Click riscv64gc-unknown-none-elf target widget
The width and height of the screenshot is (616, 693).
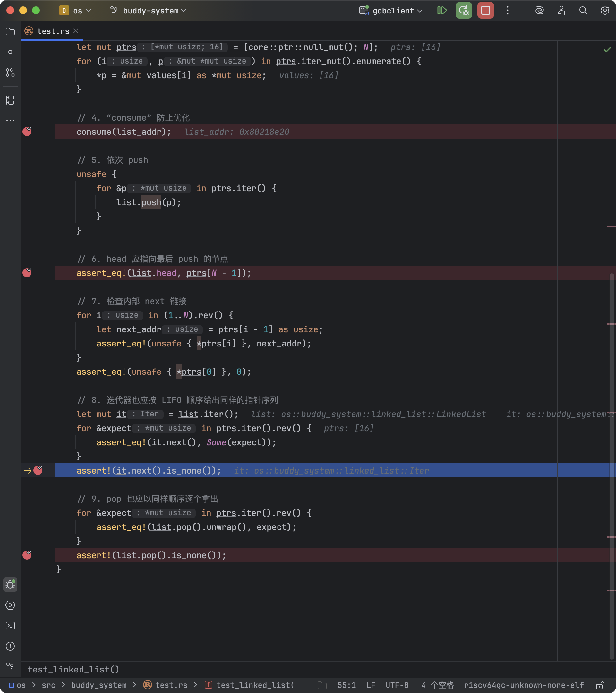(524, 685)
